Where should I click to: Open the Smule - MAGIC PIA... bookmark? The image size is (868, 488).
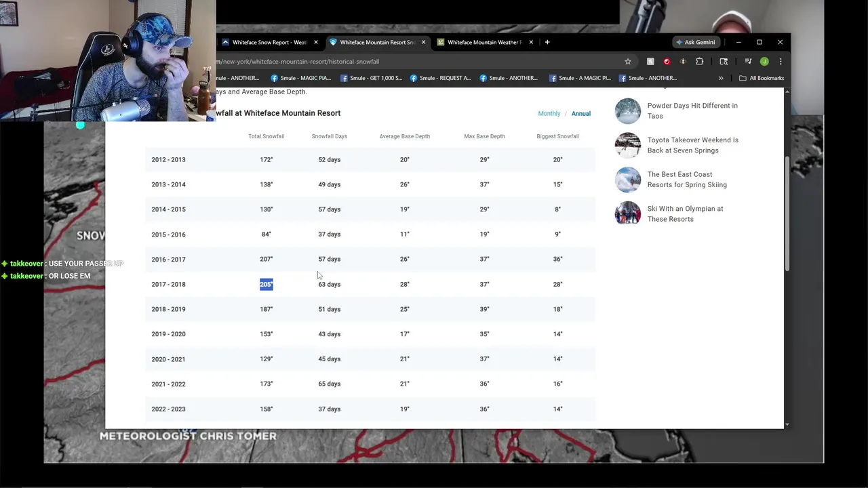300,78
